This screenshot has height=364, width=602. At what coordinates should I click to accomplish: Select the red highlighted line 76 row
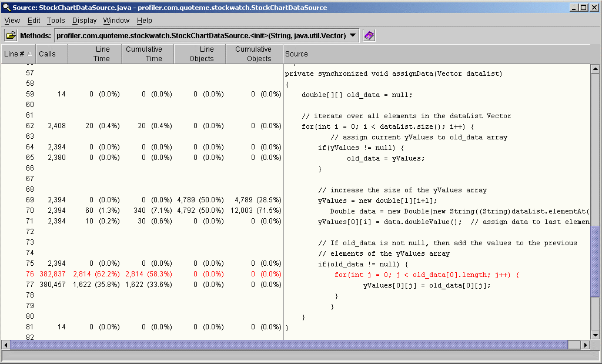pyautogui.click(x=141, y=274)
